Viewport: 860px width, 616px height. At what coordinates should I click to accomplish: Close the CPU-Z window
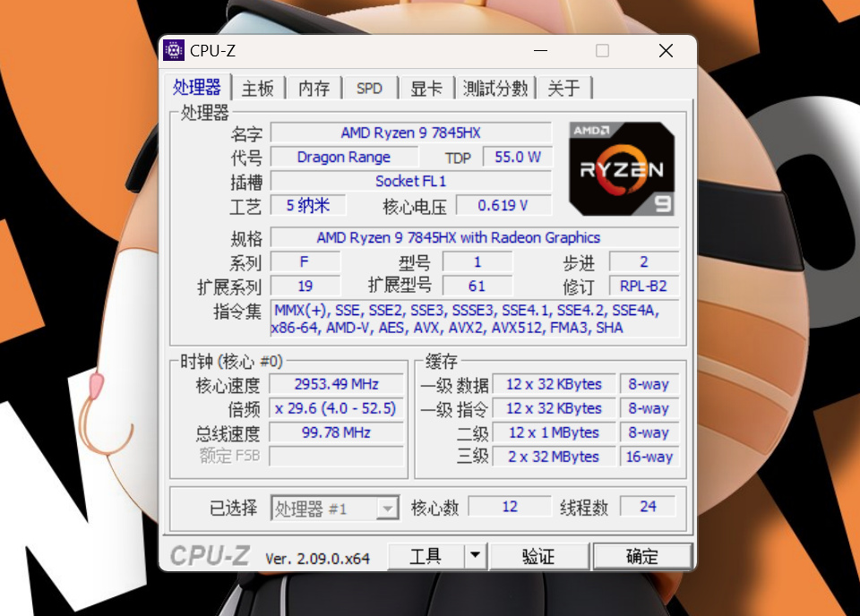(666, 51)
